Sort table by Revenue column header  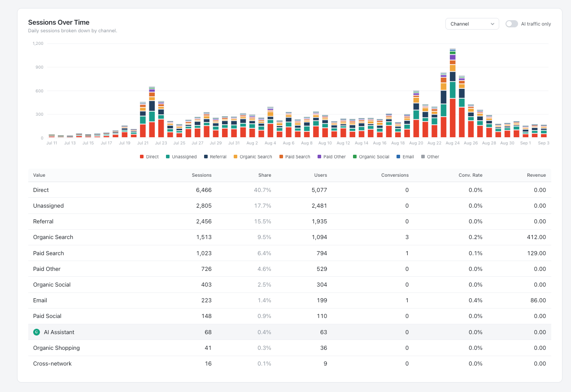coord(536,175)
